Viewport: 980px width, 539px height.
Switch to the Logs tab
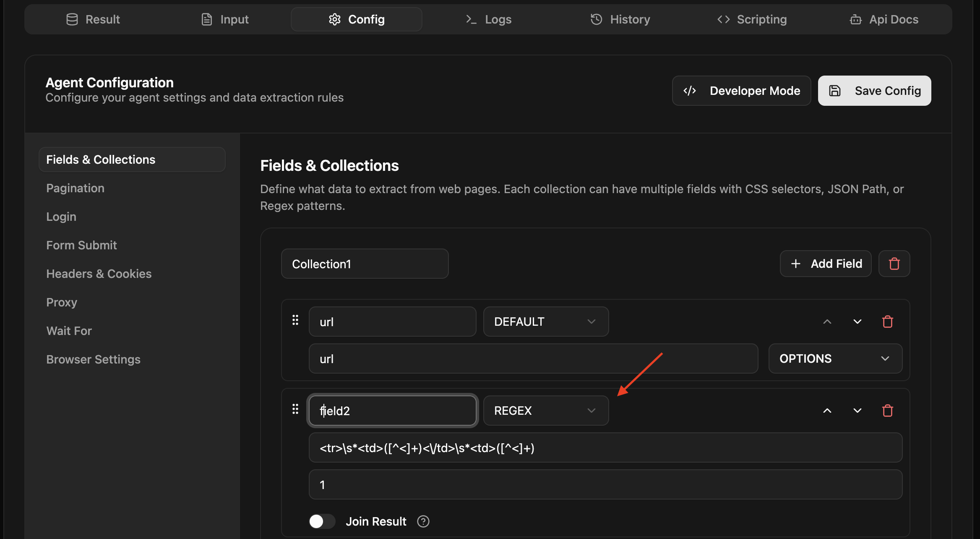(488, 19)
